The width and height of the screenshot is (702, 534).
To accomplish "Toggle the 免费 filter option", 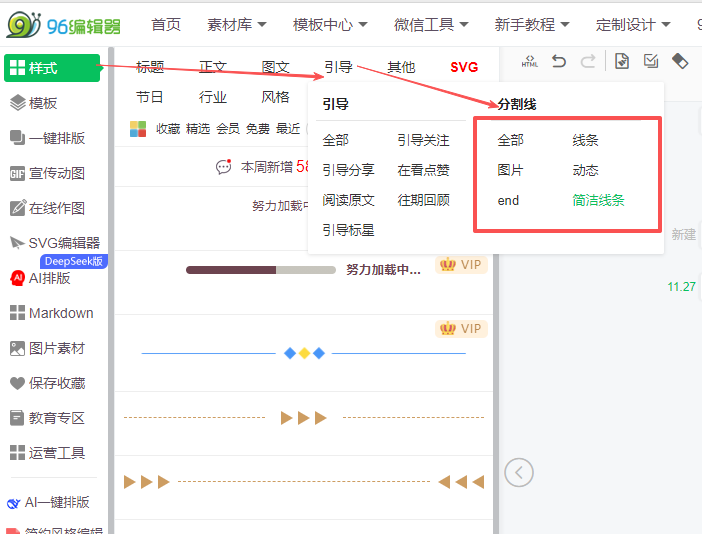I will click(258, 128).
